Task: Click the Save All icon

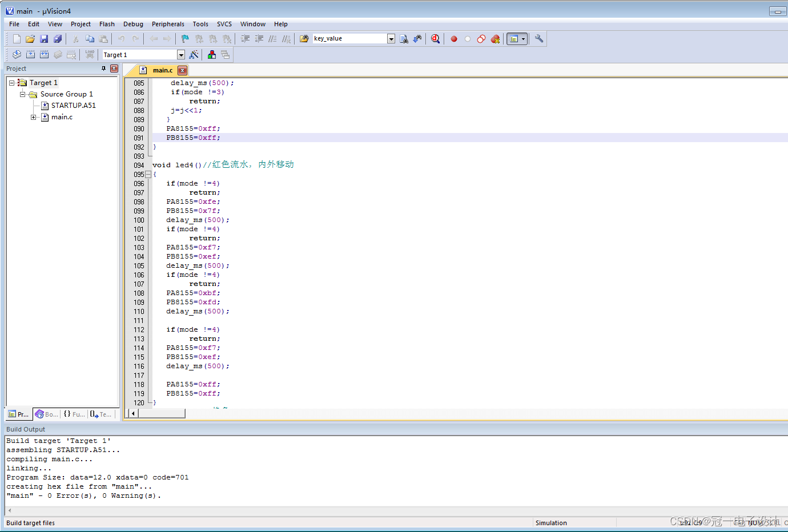Action: [58, 39]
